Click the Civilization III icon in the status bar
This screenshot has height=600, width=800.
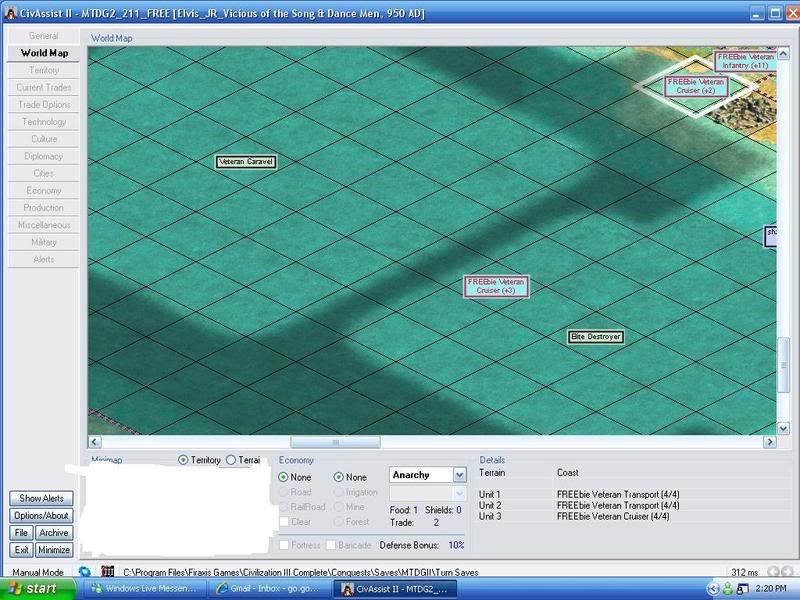107,571
